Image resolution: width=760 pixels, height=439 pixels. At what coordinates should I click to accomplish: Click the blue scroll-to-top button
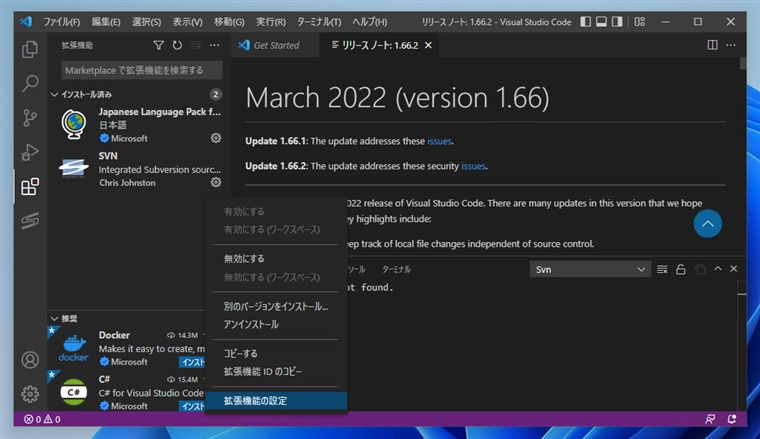click(707, 224)
